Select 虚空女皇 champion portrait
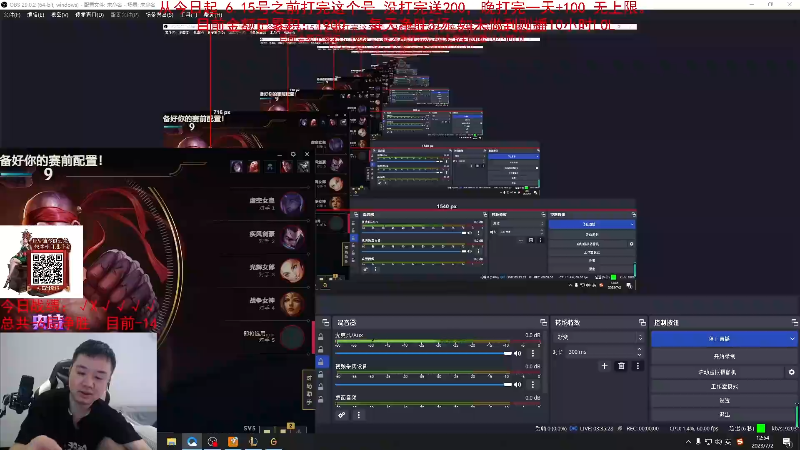 [x=292, y=203]
